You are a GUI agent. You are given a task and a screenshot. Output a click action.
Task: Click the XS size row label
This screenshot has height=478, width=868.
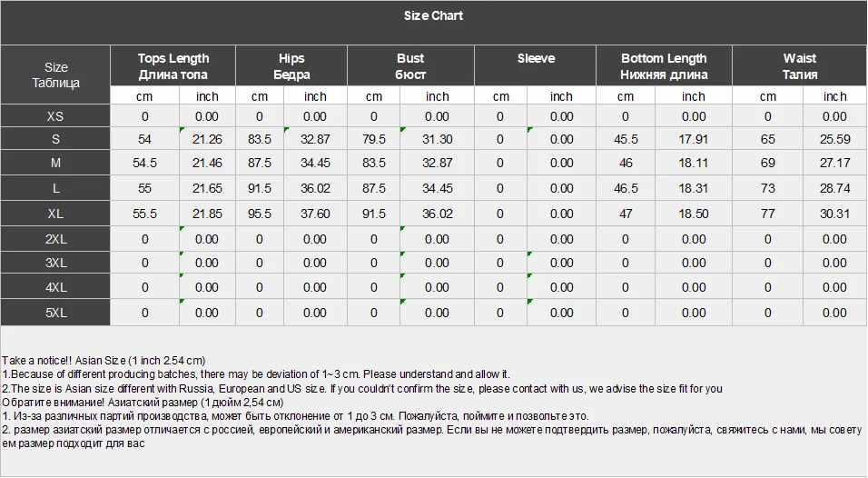[55, 116]
